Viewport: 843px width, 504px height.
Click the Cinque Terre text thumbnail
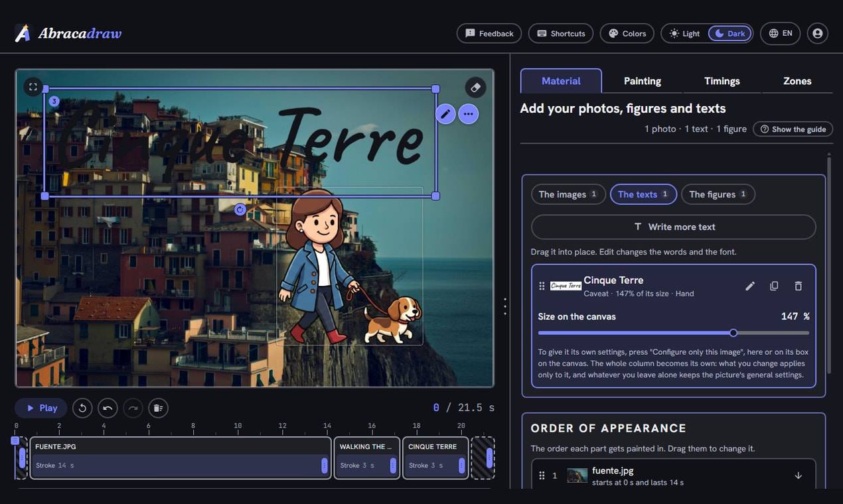point(566,286)
